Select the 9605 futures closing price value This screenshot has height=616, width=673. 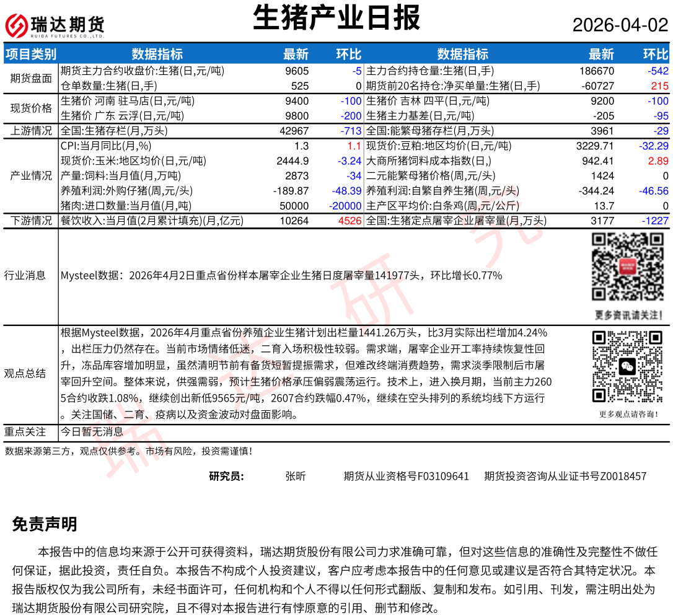(296, 71)
